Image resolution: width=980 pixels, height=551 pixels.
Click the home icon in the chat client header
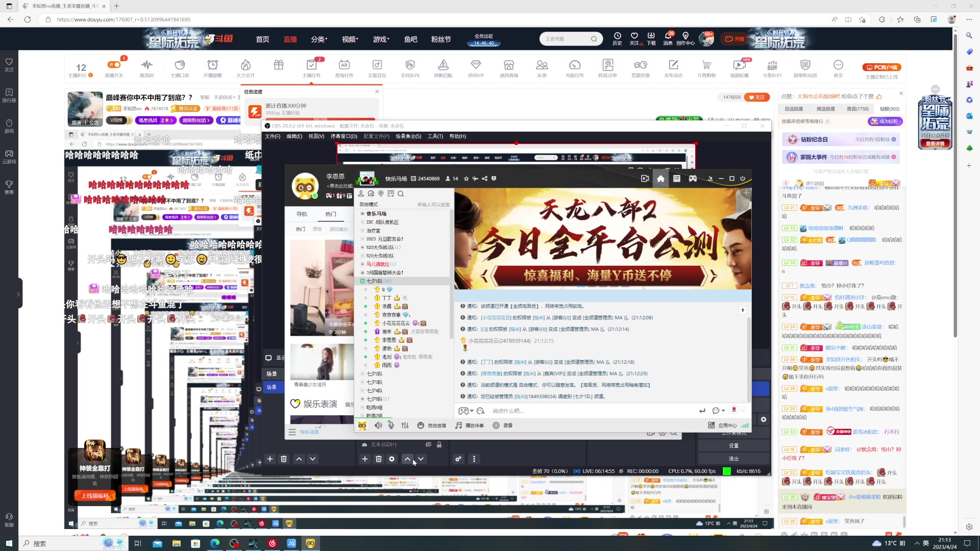660,179
